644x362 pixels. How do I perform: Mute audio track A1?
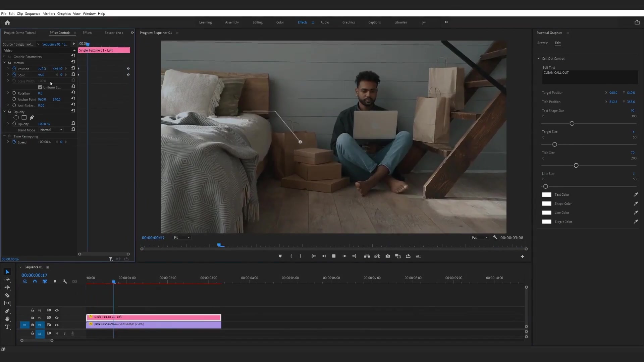pos(57,334)
